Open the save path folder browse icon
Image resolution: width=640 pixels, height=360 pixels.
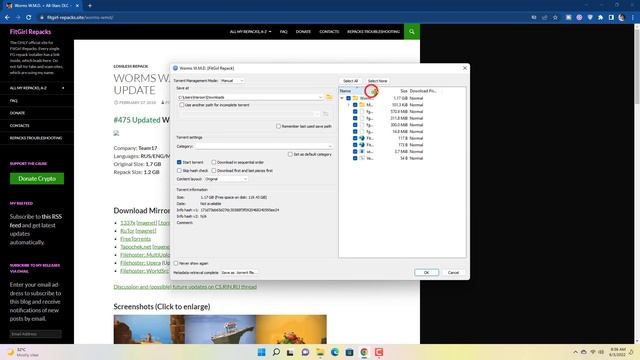click(329, 97)
